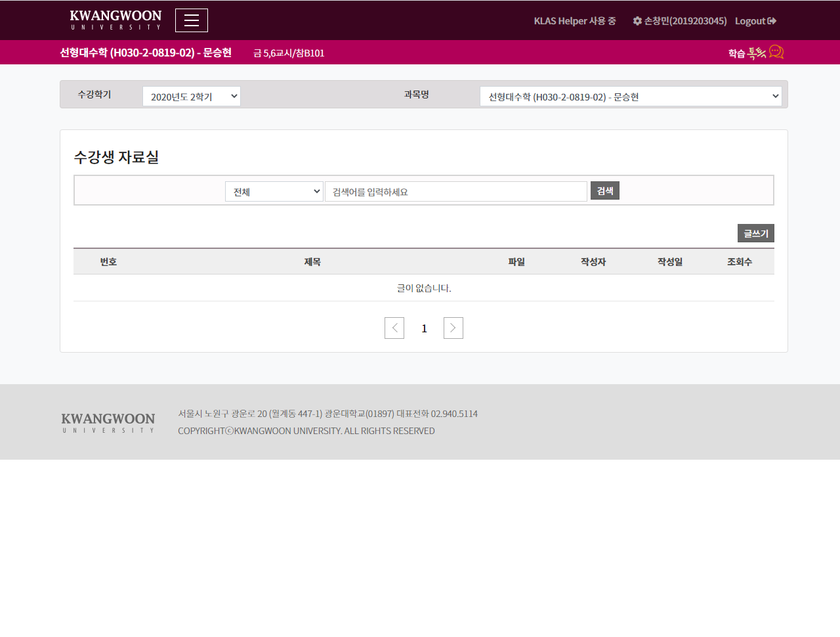840x637 pixels.
Task: Expand the 수강학기 semester dropdown
Action: (x=192, y=97)
